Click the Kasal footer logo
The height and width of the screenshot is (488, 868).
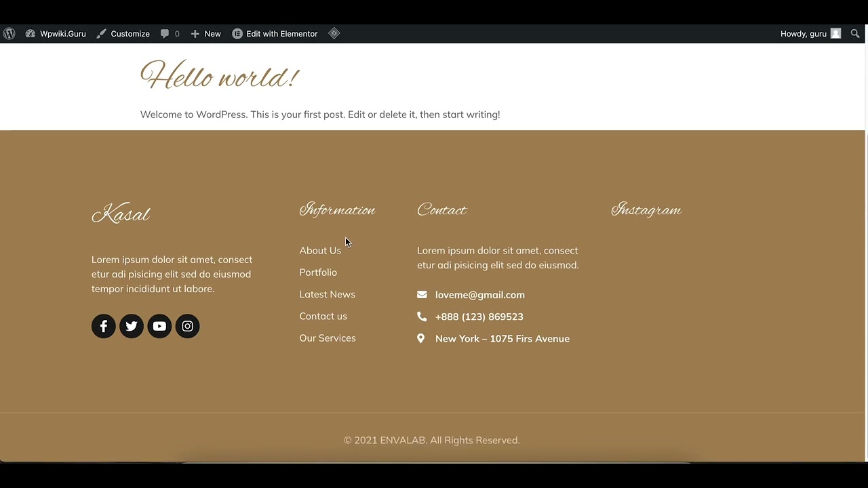121,214
